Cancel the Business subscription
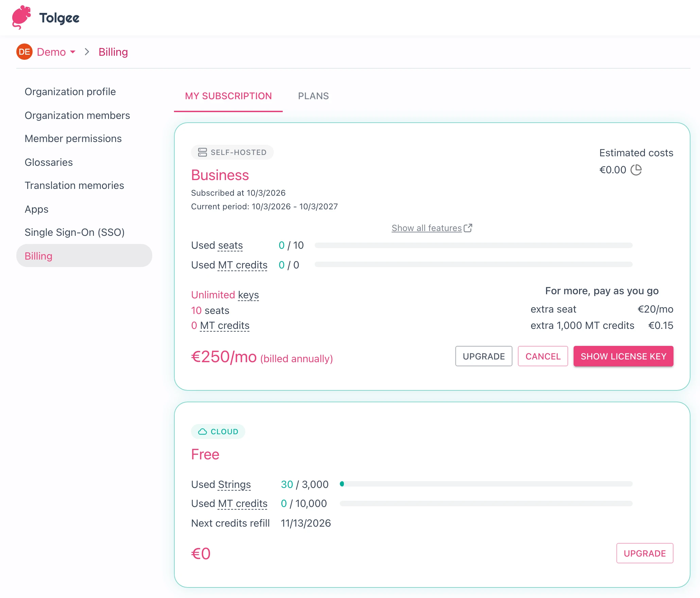This screenshot has width=700, height=598. 543,356
